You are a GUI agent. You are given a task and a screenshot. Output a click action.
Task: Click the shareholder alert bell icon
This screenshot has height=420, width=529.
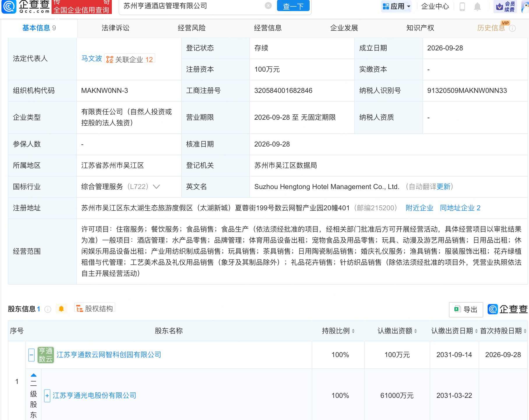[x=61, y=309]
